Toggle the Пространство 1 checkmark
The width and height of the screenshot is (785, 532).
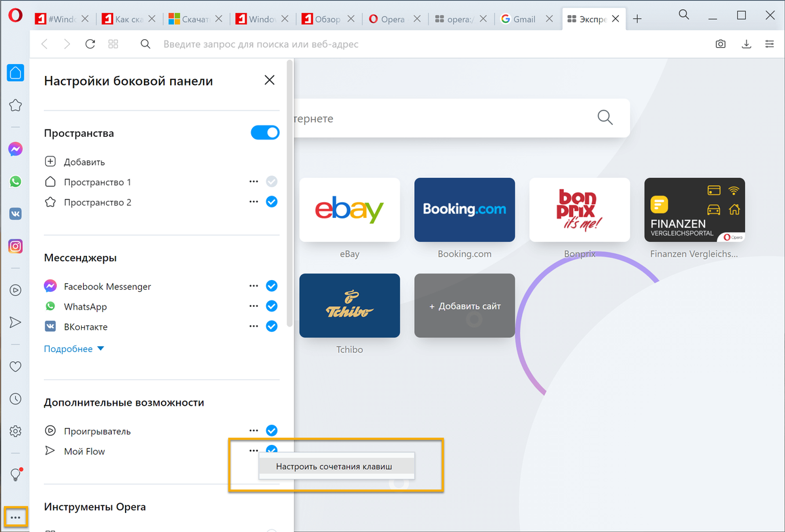272,181
